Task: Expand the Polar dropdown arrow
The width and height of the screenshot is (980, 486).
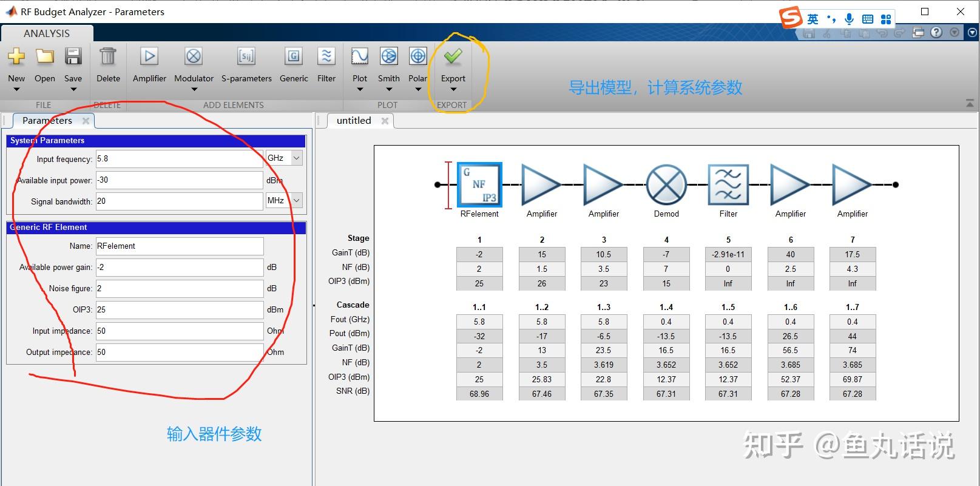Action: [418, 90]
